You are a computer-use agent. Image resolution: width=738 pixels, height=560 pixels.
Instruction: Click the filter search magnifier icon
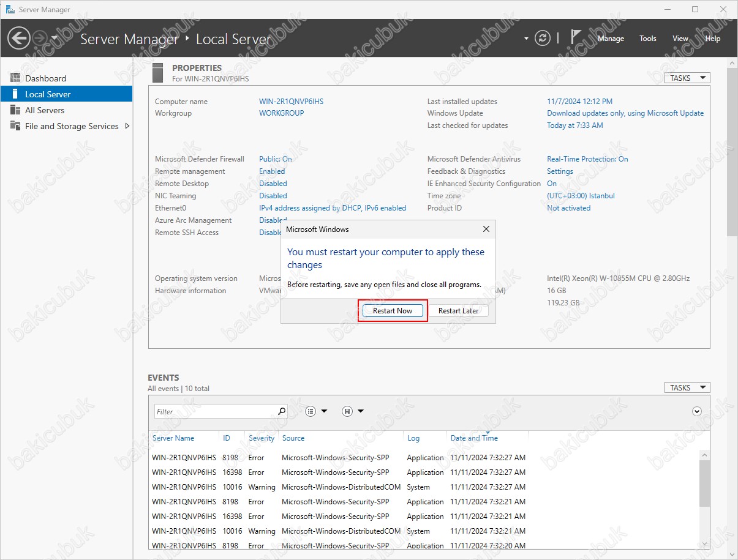(282, 411)
